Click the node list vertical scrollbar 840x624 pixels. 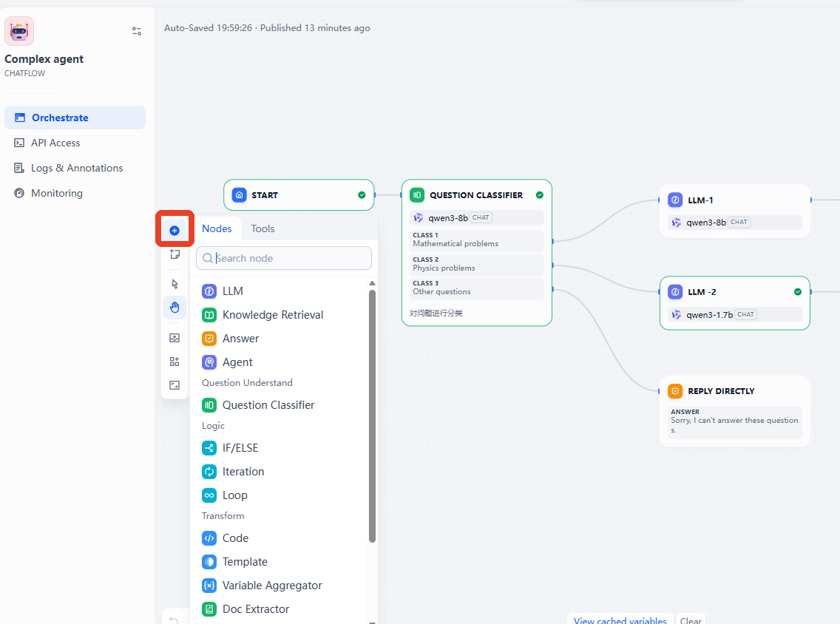click(x=373, y=416)
